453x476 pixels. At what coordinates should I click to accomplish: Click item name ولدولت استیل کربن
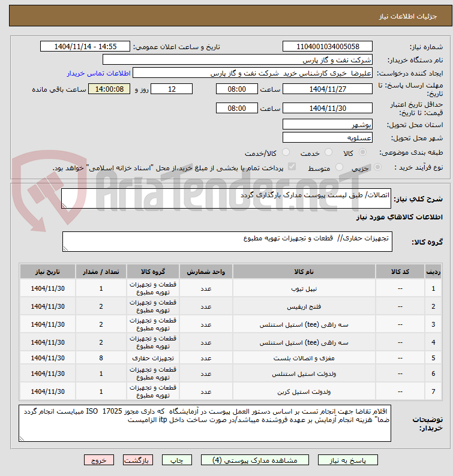click(304, 391)
